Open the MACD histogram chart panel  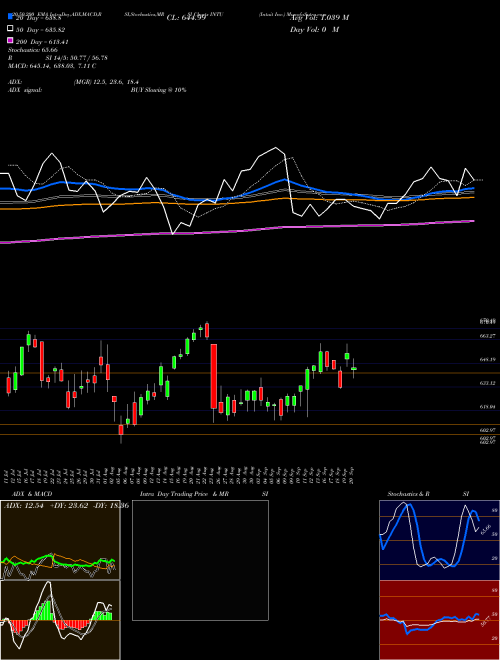pyautogui.click(x=60, y=620)
